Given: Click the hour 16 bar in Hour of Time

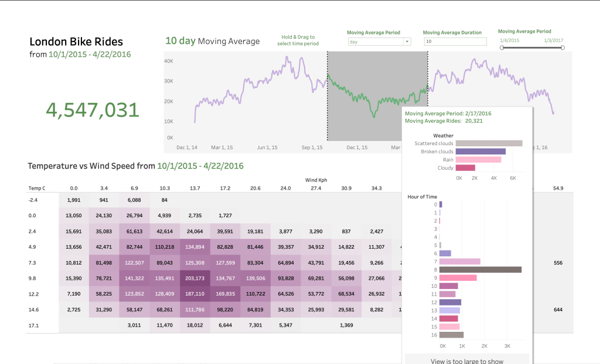Looking at the screenshot, I should [451, 335].
